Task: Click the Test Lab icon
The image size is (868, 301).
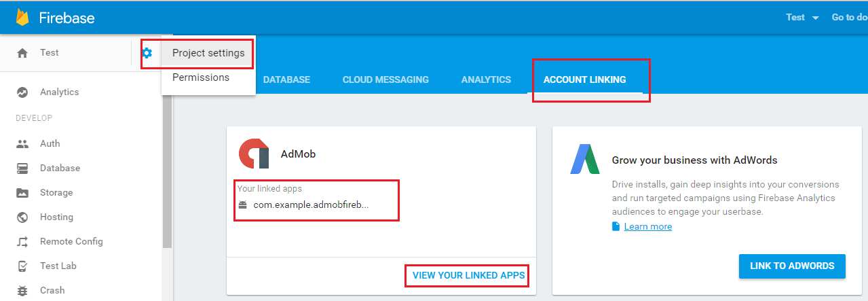Action: pyautogui.click(x=22, y=266)
